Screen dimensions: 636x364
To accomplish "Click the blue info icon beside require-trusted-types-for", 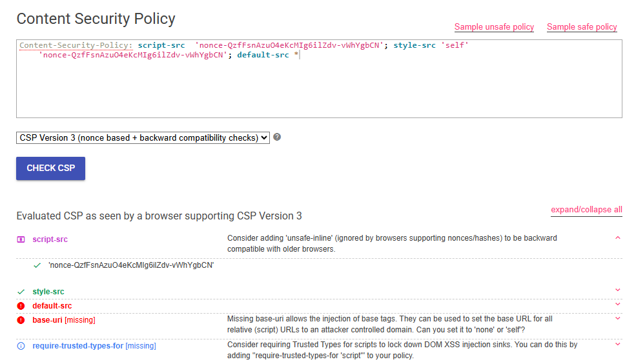I will coord(21,346).
